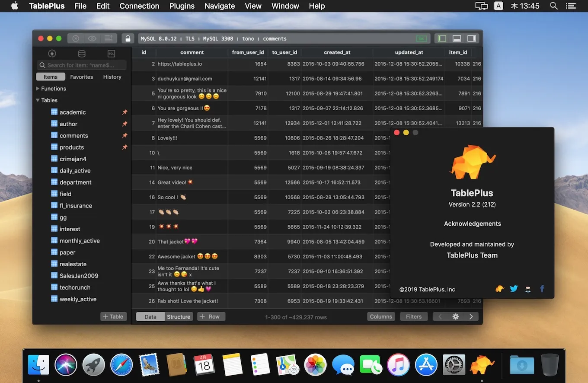Viewport: 588px width, 383px height.
Task: Click the connection info address bar
Action: 284,38
